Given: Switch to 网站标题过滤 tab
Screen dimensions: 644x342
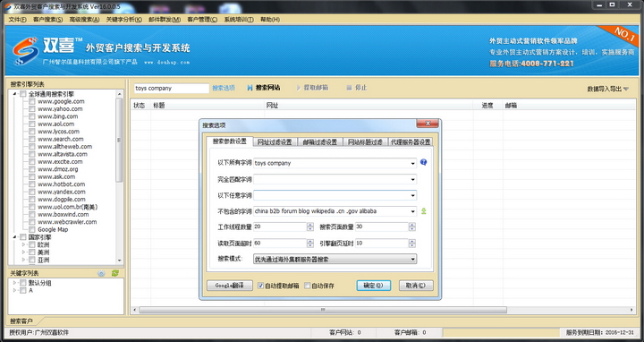Looking at the screenshot, I should pos(365,141).
